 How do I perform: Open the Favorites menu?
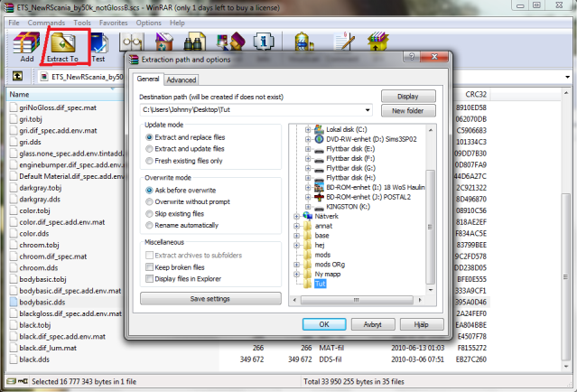114,23
